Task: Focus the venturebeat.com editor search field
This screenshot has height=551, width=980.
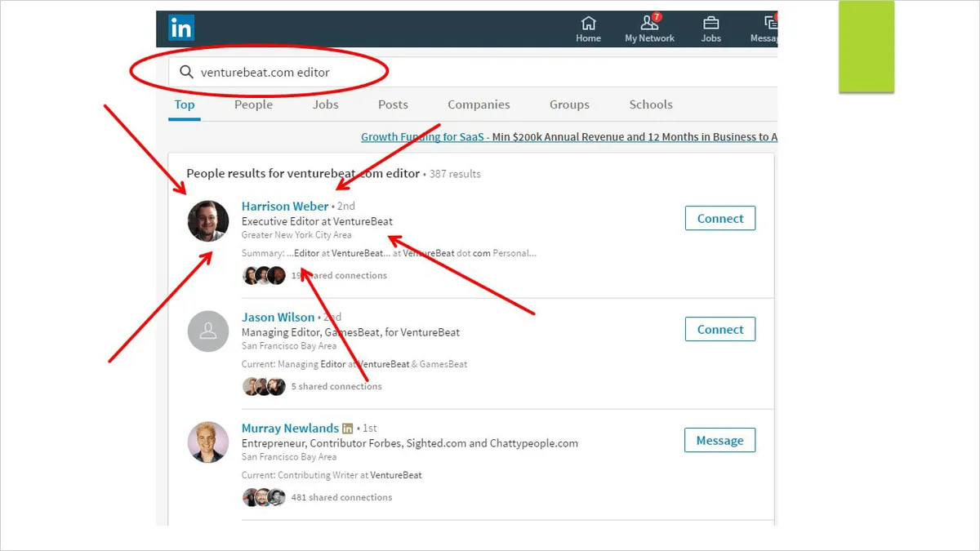Action: pos(473,72)
